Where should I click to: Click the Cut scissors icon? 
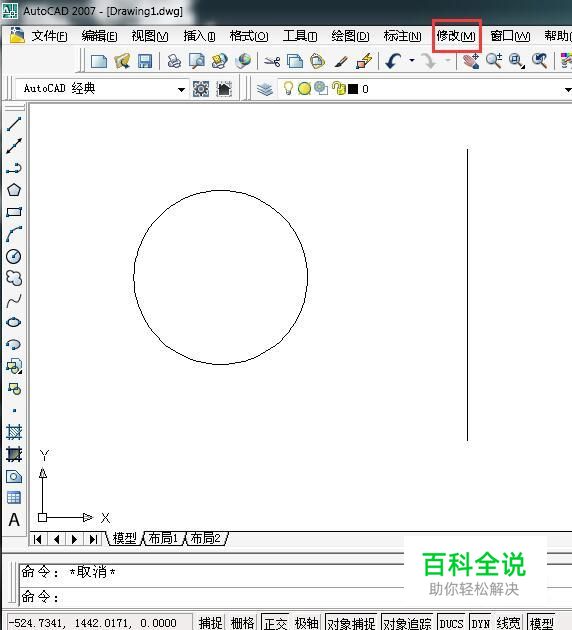pyautogui.click(x=272, y=61)
